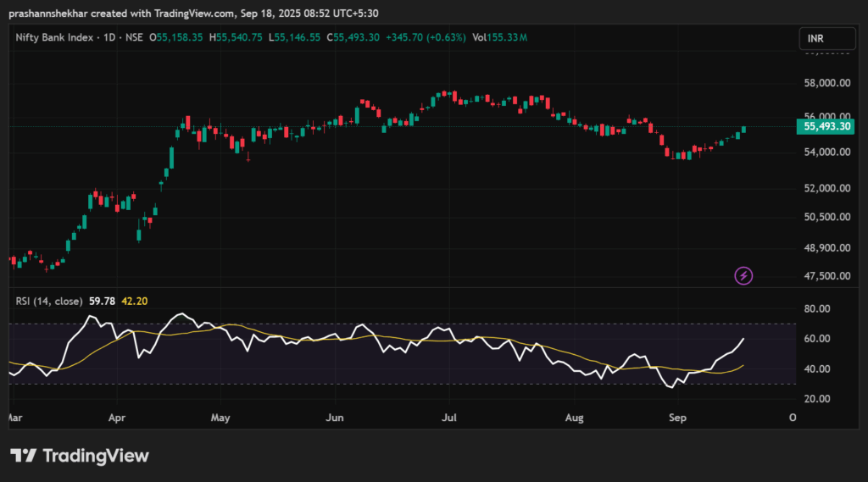868x482 pixels.
Task: Click the 20.00 RSI axis label
Action: [817, 399]
